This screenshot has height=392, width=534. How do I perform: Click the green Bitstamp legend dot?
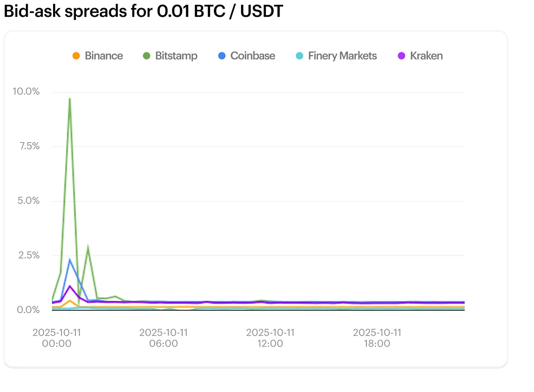pos(146,56)
